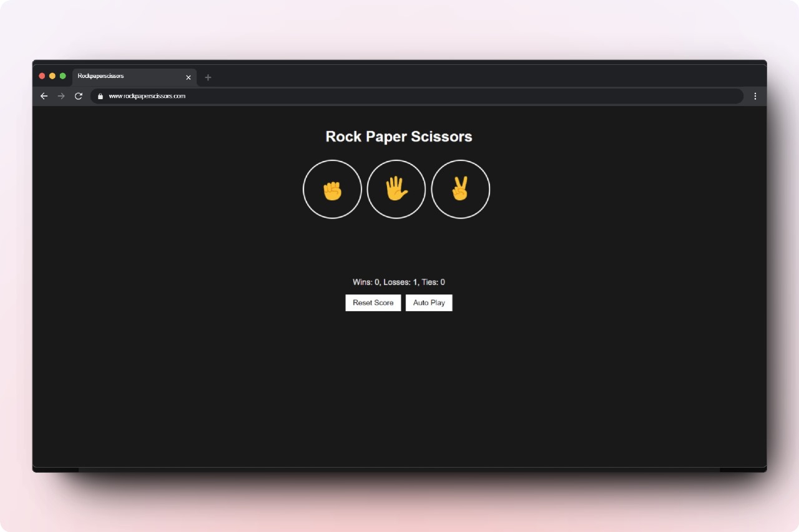Click the forward navigation arrow
The height and width of the screenshot is (532, 799).
(61, 96)
